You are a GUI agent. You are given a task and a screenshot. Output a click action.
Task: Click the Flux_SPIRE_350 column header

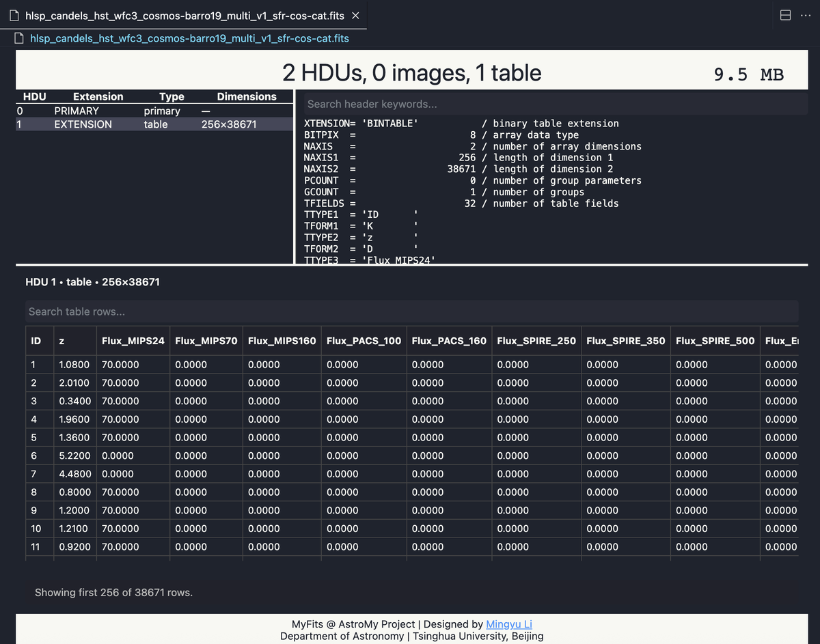click(626, 341)
